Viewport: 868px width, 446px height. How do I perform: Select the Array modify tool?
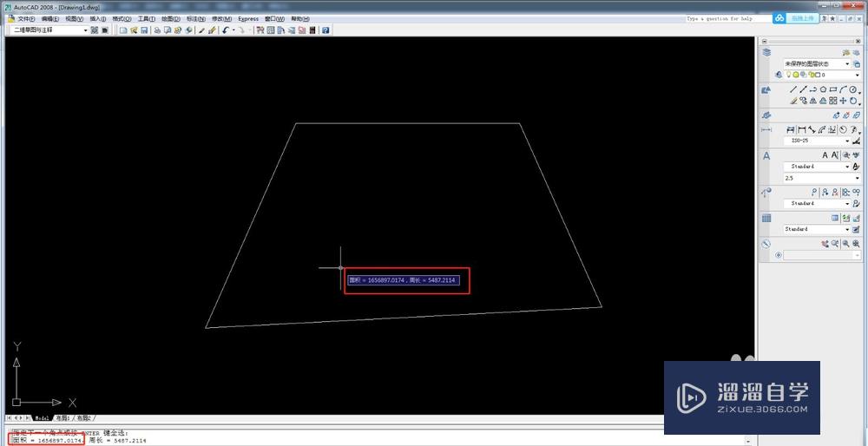click(833, 101)
